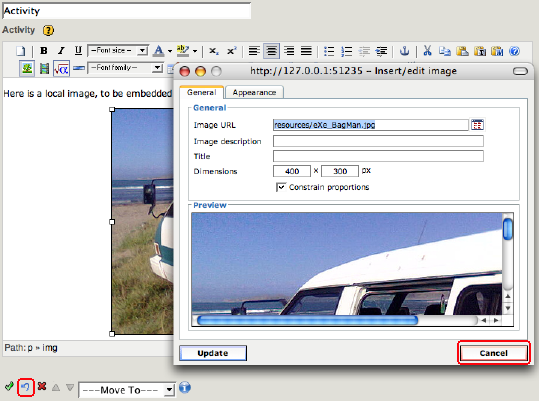Click the height dimension field 300

[340, 171]
